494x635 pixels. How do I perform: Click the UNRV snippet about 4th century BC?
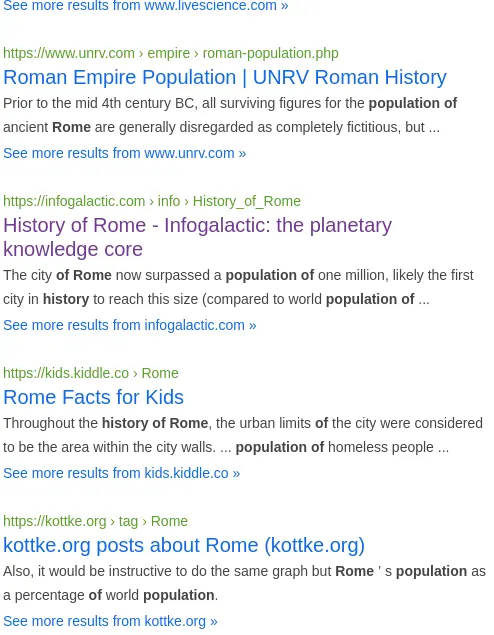[x=230, y=115]
